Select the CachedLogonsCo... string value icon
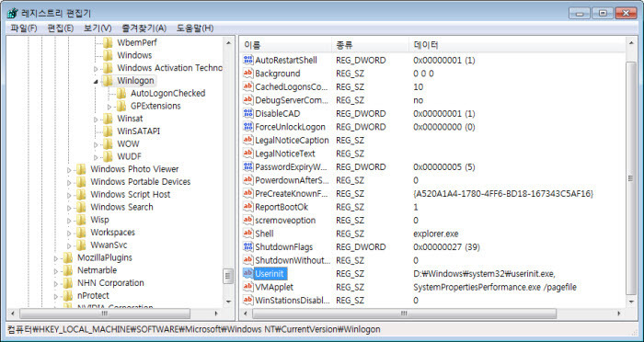 [x=247, y=86]
